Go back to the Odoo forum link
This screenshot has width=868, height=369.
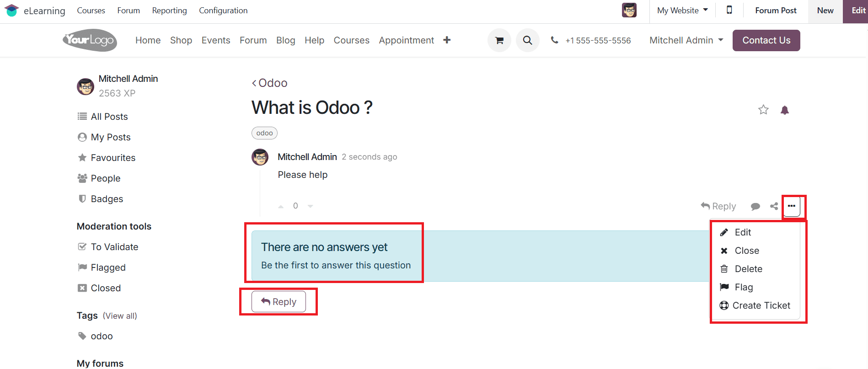tap(270, 83)
